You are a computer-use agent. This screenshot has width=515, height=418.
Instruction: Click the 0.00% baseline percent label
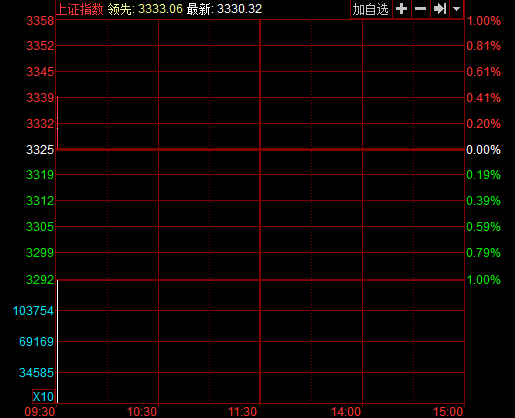tap(483, 150)
